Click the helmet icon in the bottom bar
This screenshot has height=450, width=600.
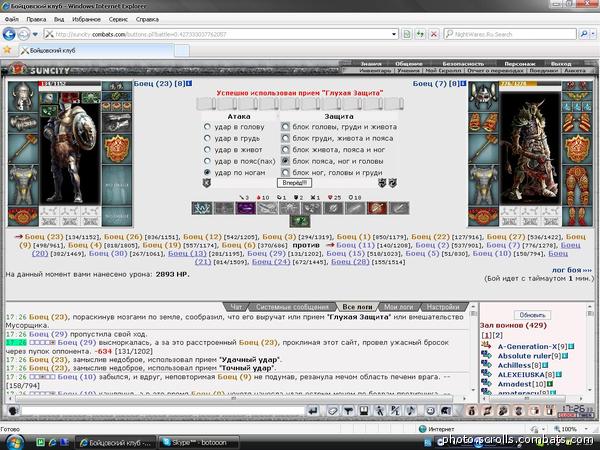pyautogui.click(x=446, y=411)
